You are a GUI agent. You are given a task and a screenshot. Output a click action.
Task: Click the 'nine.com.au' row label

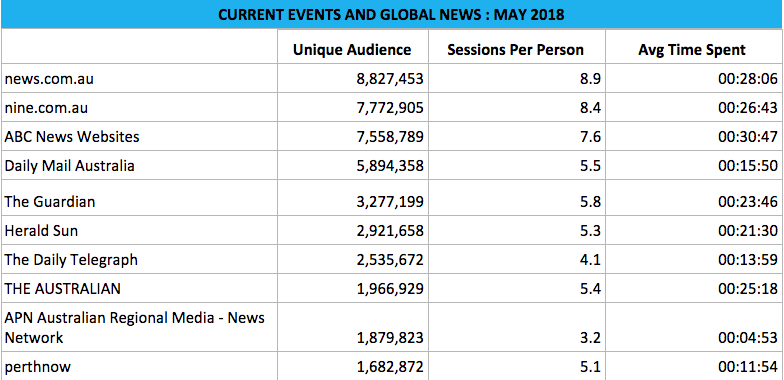tap(46, 108)
